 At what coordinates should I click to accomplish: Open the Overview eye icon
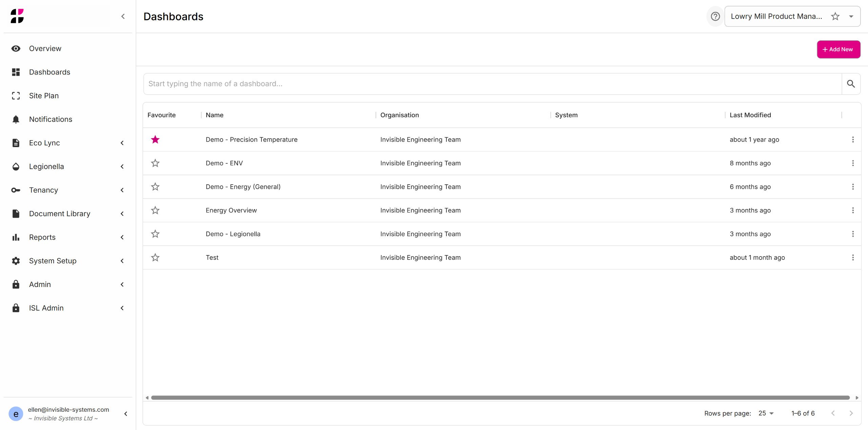click(16, 48)
